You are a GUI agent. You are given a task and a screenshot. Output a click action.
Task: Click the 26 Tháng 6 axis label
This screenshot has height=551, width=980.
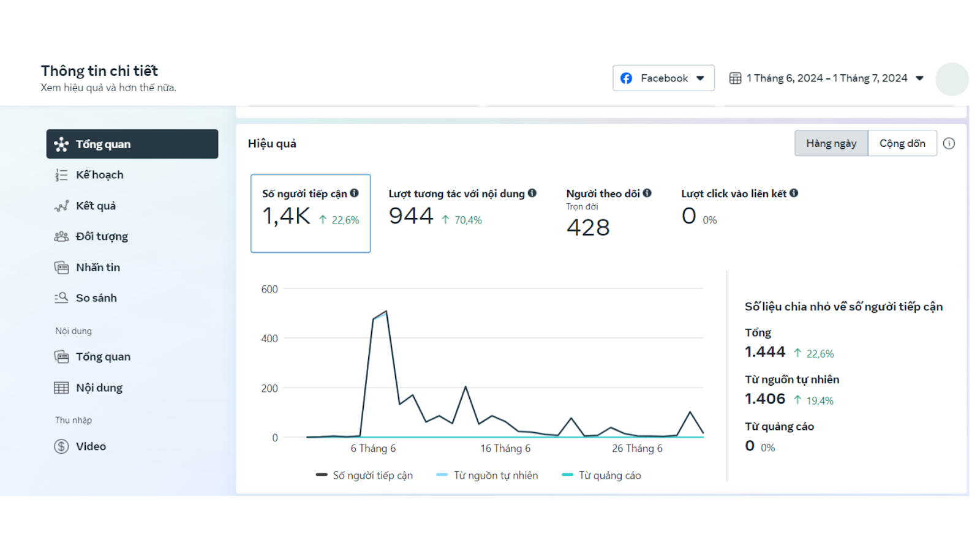coord(637,448)
